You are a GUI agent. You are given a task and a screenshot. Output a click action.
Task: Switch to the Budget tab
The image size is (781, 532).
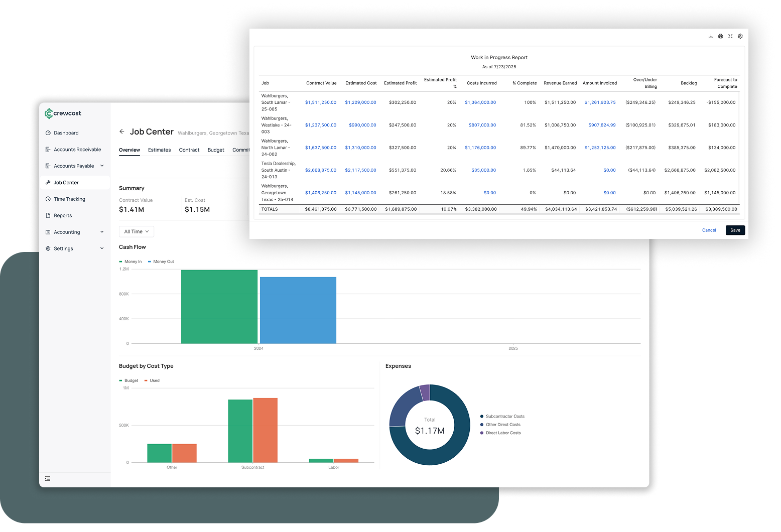click(x=216, y=150)
